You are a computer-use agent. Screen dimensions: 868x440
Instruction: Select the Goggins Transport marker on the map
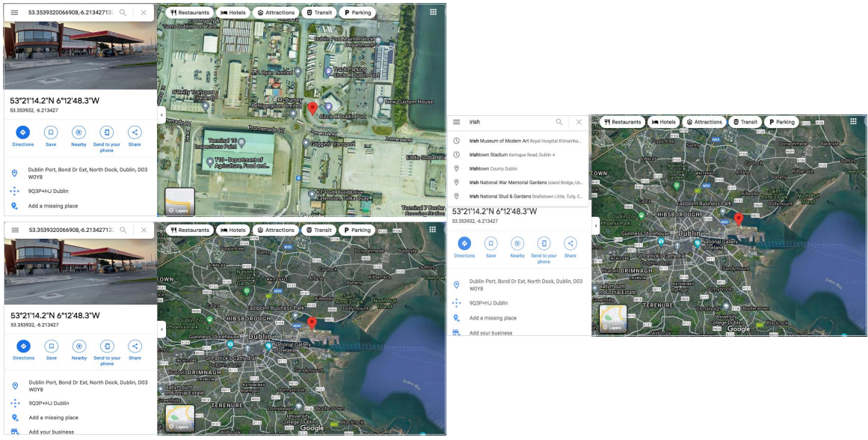(306, 143)
